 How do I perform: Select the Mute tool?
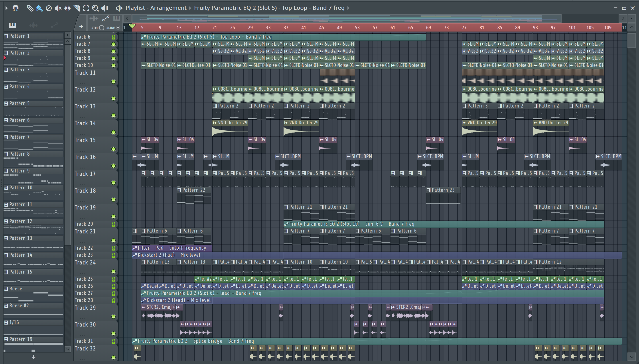tap(58, 8)
